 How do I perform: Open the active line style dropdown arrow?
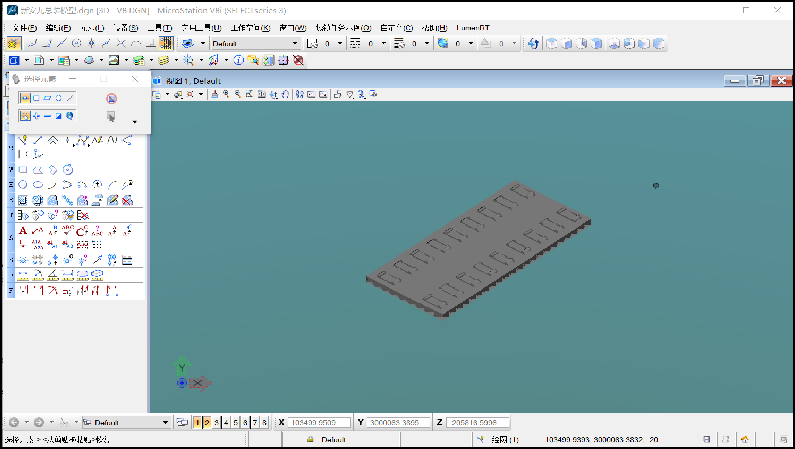tap(384, 44)
